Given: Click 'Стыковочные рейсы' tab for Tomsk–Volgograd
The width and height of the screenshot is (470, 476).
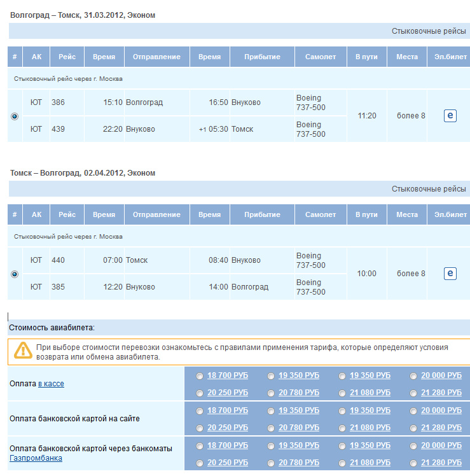Looking at the screenshot, I should pyautogui.click(x=429, y=189).
